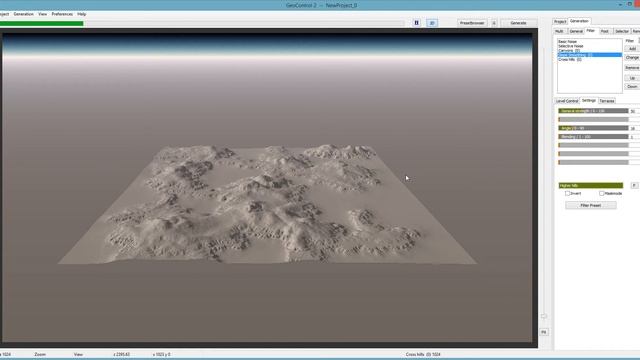The width and height of the screenshot is (640, 360).
Task: Click the Higher hills preset bar
Action: tap(591, 185)
